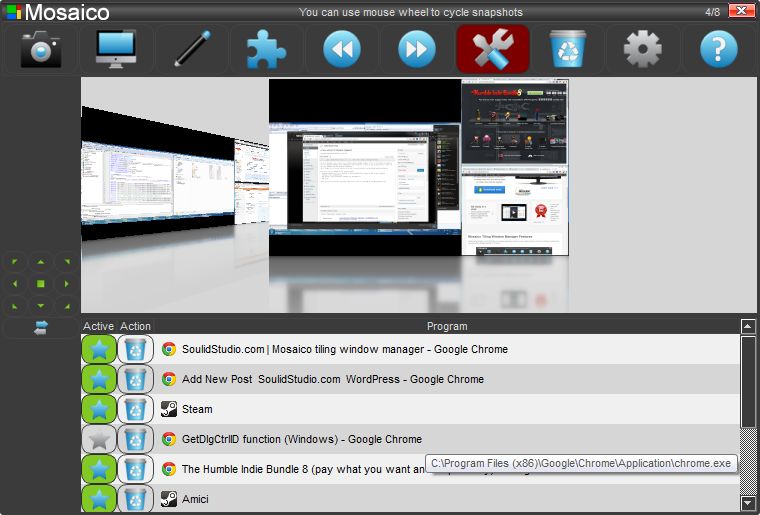The height and width of the screenshot is (515, 760).
Task: Click the bottom-left corner arrow in the grid
Action: coord(15,306)
